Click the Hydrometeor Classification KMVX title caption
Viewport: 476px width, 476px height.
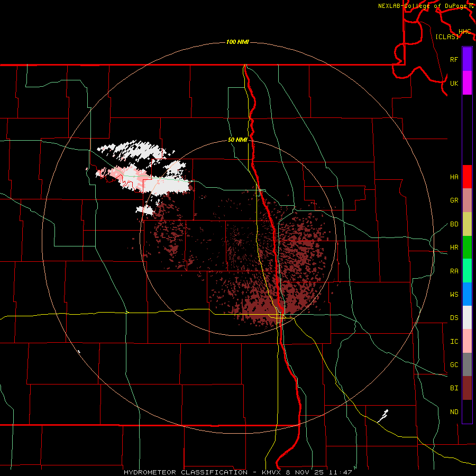[x=237, y=472]
